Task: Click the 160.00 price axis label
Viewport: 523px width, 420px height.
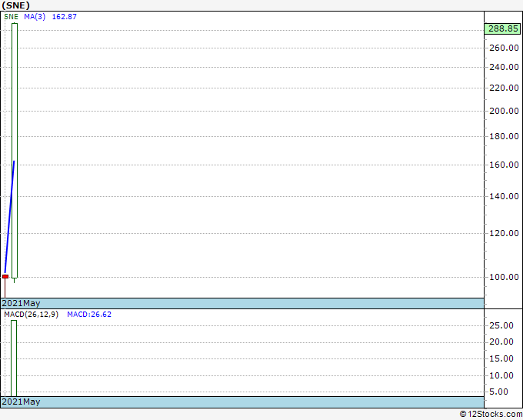Action: click(x=504, y=165)
